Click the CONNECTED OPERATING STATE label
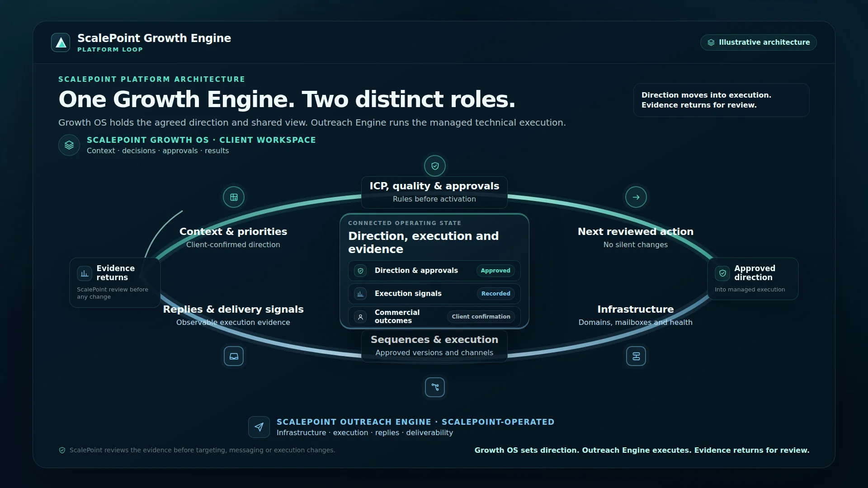Screen dimensions: 868x488 click(x=405, y=223)
